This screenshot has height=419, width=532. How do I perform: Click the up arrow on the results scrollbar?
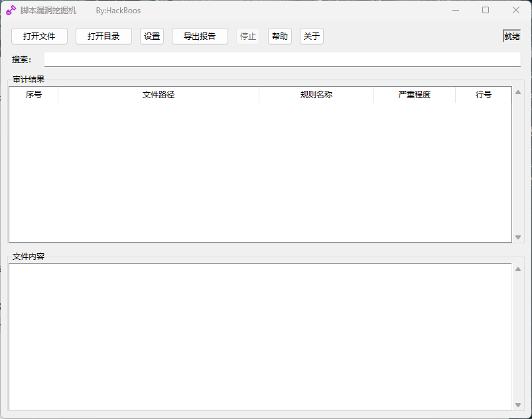[x=518, y=93]
